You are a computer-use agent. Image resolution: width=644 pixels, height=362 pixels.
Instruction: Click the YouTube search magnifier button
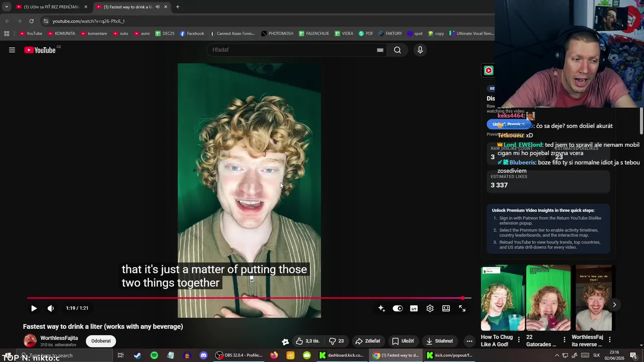(x=397, y=50)
